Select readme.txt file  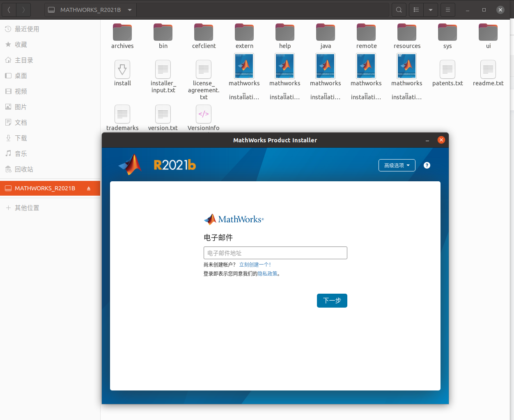coord(488,73)
